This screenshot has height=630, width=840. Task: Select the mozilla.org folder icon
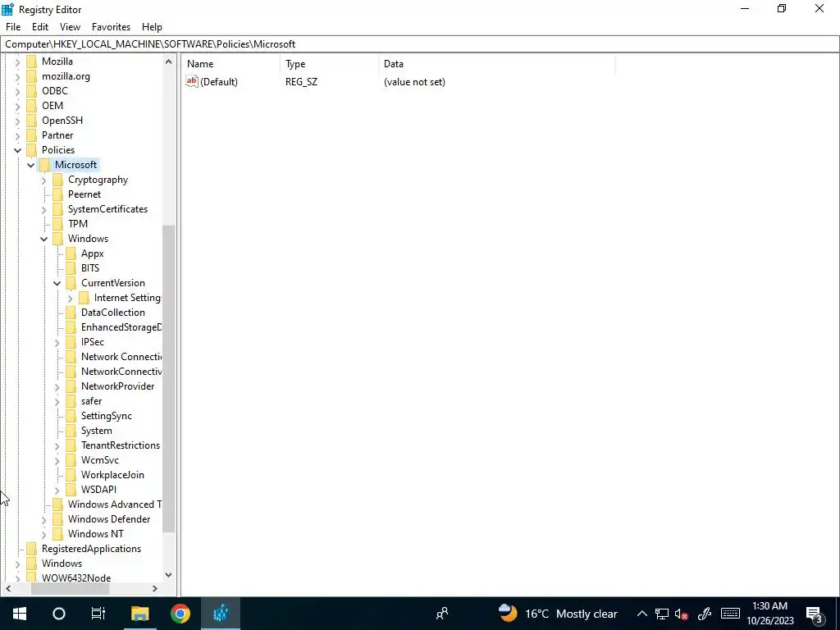tap(32, 76)
